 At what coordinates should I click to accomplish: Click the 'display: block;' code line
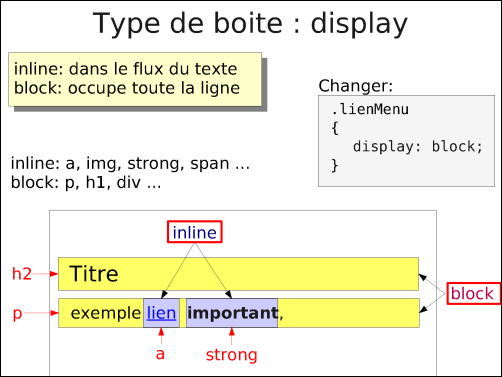point(417,147)
